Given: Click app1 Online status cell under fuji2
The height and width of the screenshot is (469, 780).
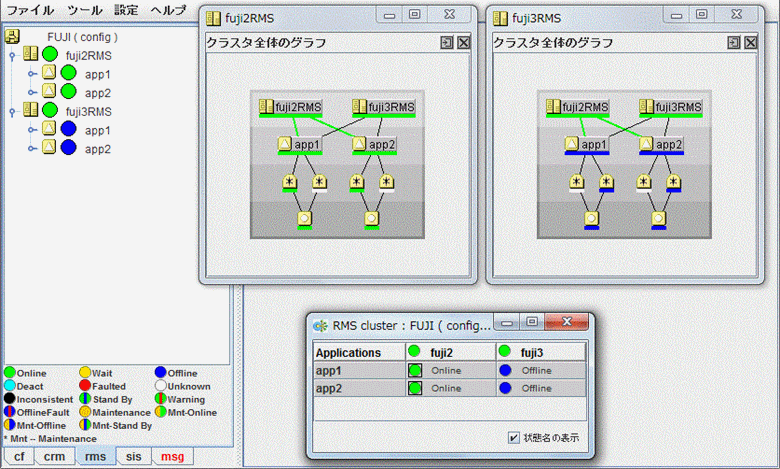Looking at the screenshot, I should coord(451,371).
